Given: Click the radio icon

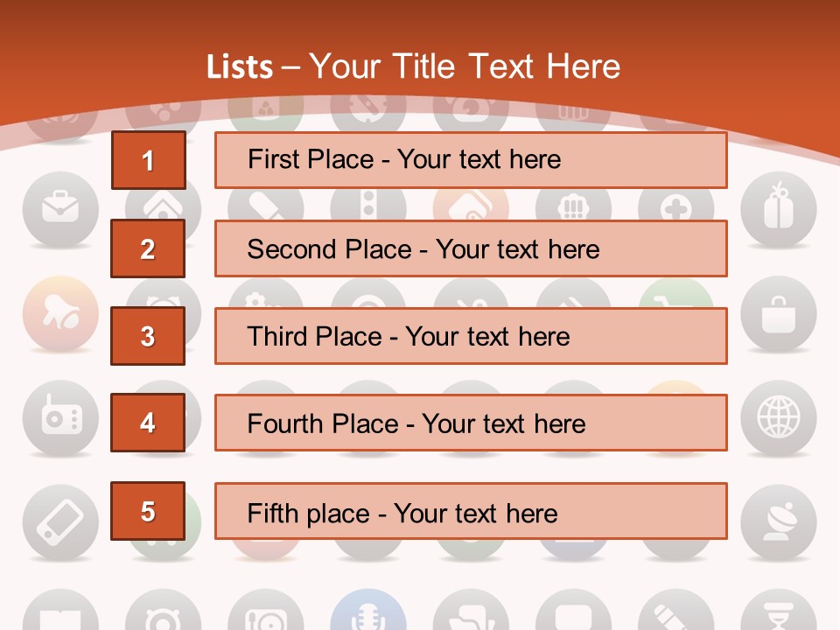Looking at the screenshot, I should pos(59,417).
